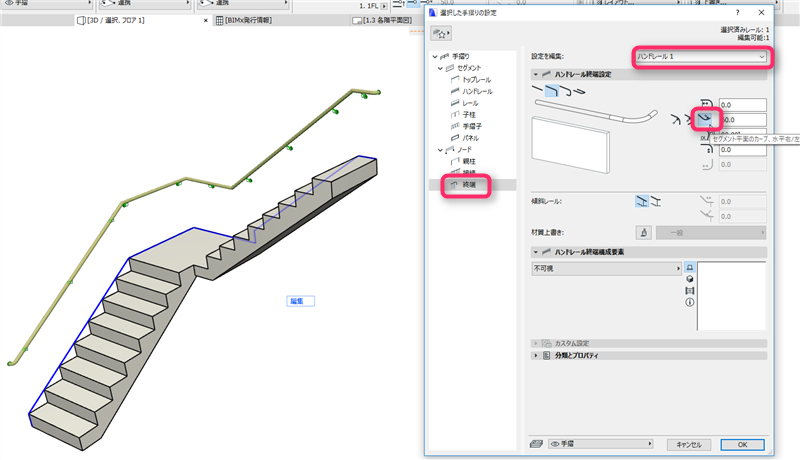Collapse the 手摺り tree root
800x460 pixels.
[435, 56]
